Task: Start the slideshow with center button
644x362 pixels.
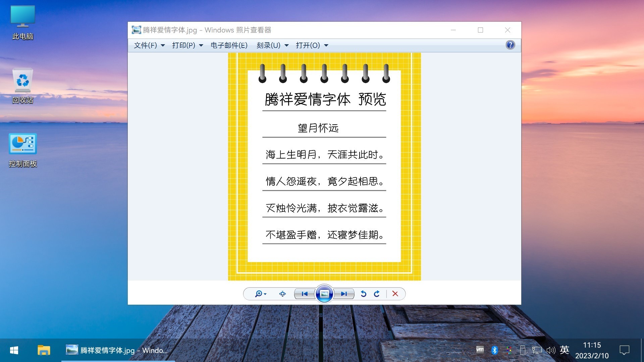Action: pyautogui.click(x=324, y=294)
